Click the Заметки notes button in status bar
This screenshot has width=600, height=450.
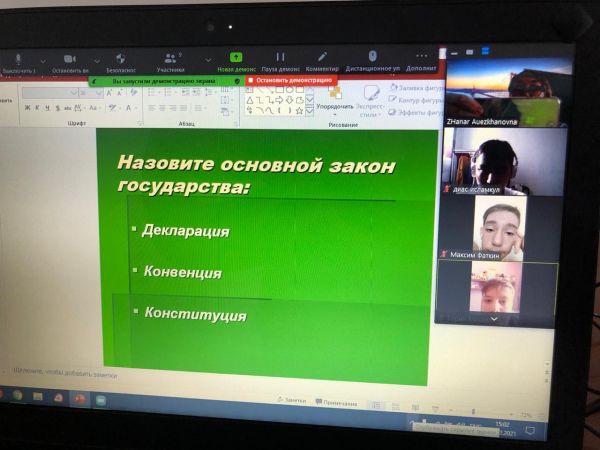pos(291,401)
